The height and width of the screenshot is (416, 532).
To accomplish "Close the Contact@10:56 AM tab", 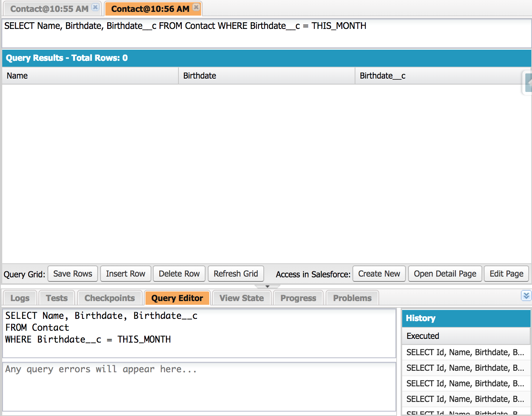I will (196, 7).
